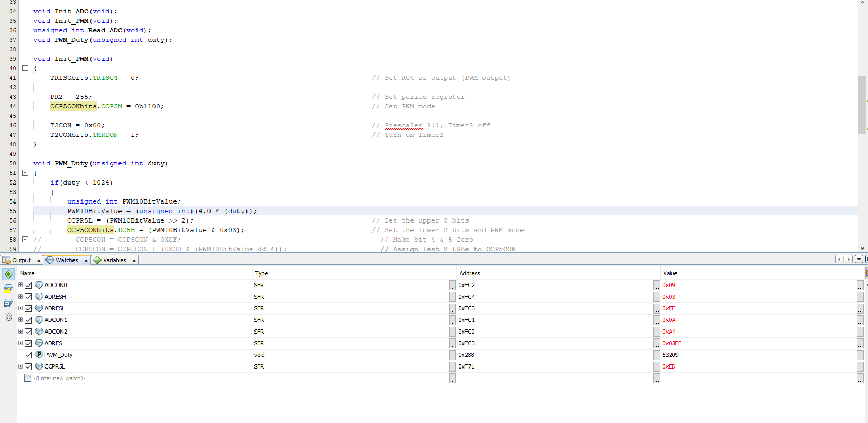This screenshot has width=868, height=423.
Task: Click the save watches sidebar icon
Action: tap(8, 303)
